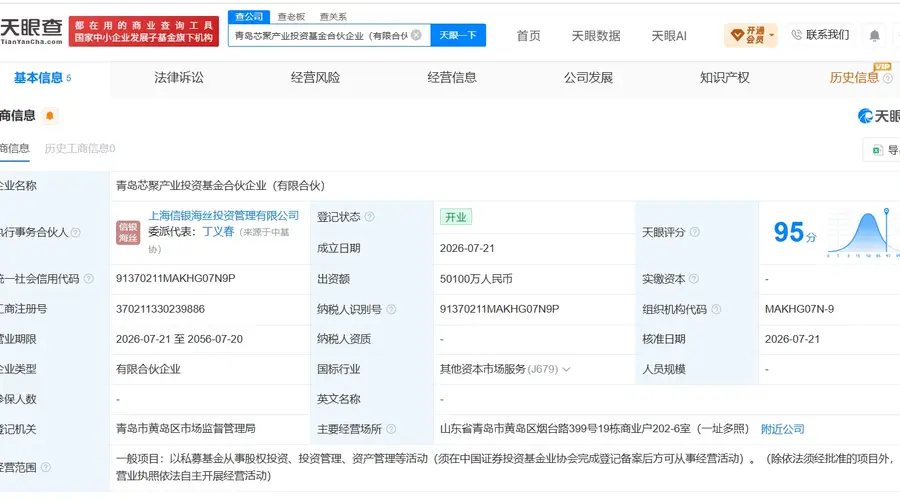Viewport: 900px width, 500px height.
Task: Click taxpayer ID value 91370211MAKHG07N9P
Action: (x=499, y=309)
